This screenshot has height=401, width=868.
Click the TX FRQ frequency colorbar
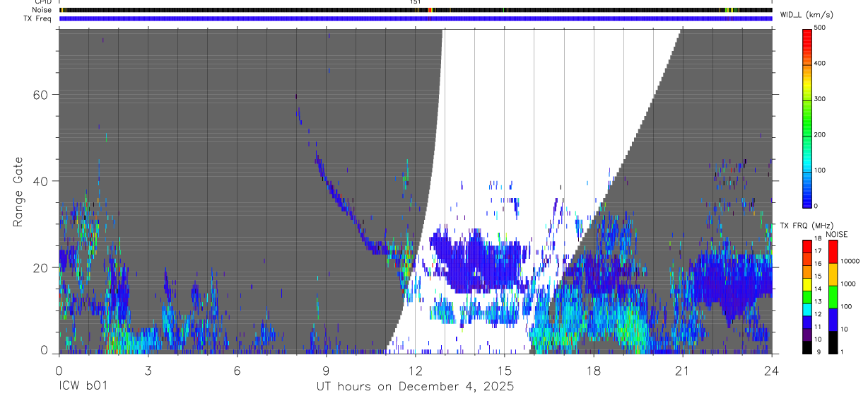pos(808,296)
